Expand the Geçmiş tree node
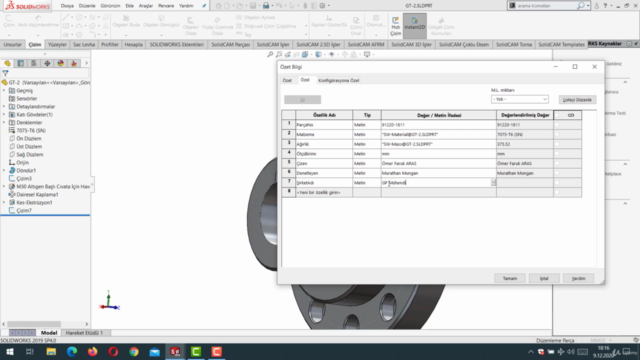640x360 pixels. tap(4, 91)
